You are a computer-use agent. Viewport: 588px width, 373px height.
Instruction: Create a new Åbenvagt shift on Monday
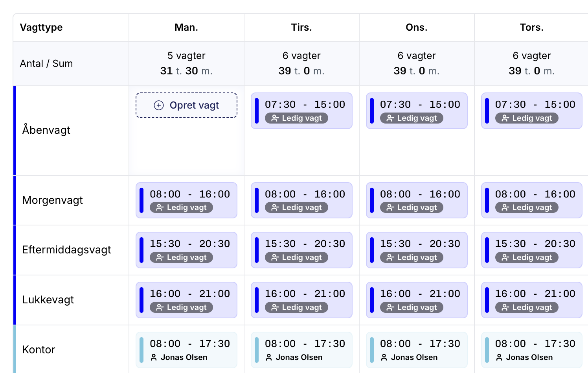[x=186, y=105]
